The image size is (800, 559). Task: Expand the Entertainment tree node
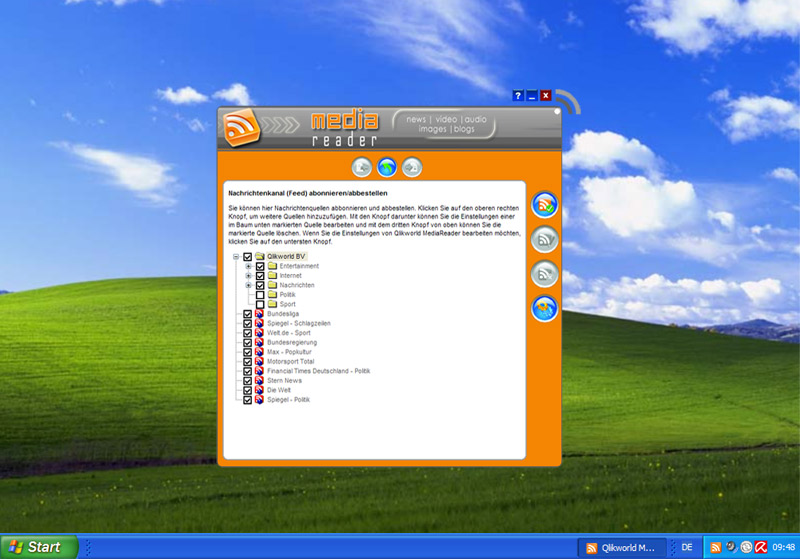pyautogui.click(x=248, y=266)
